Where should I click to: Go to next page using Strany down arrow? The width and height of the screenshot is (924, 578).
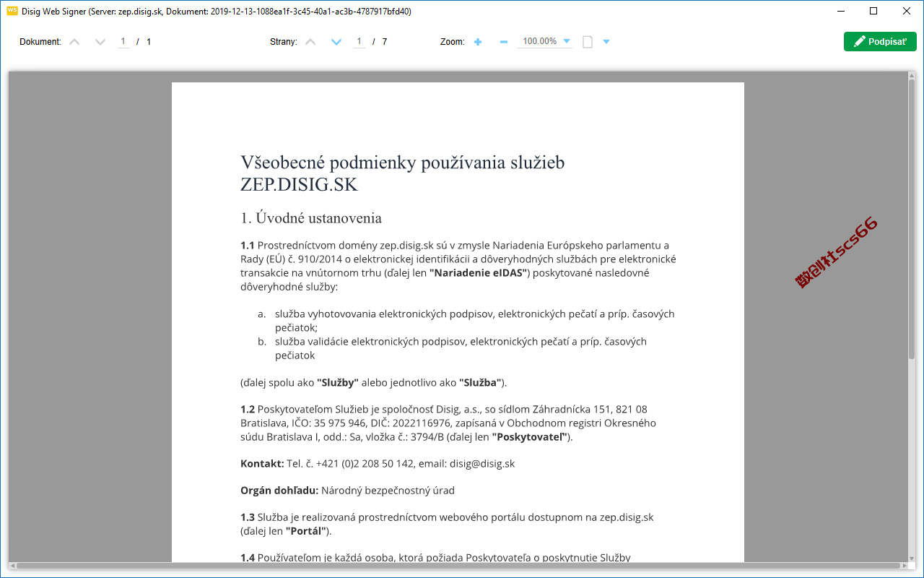(336, 42)
